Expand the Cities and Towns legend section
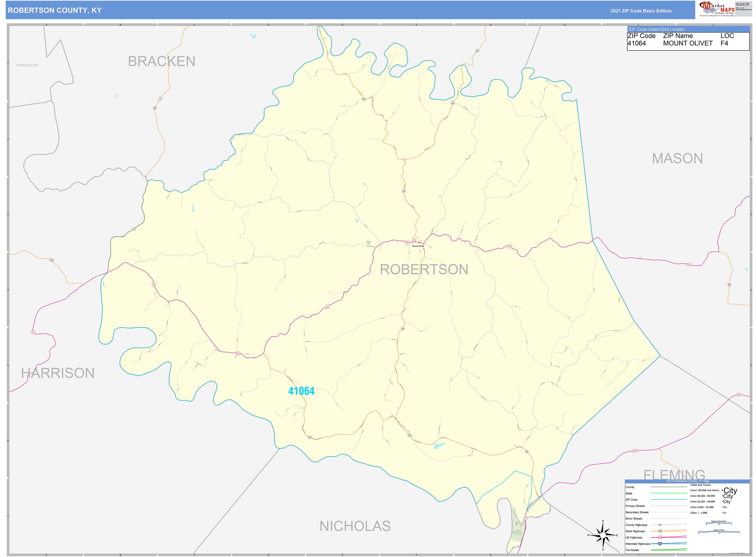This screenshot has height=557, width=756. pyautogui.click(x=700, y=485)
